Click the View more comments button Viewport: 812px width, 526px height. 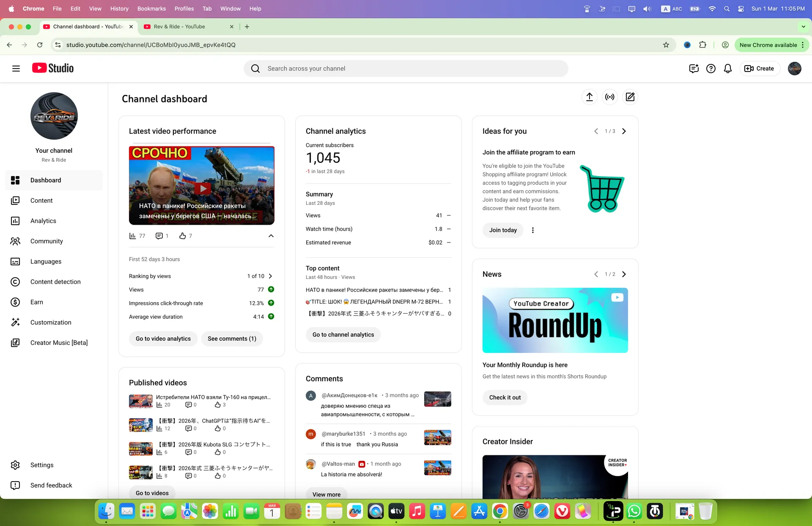[x=326, y=494]
